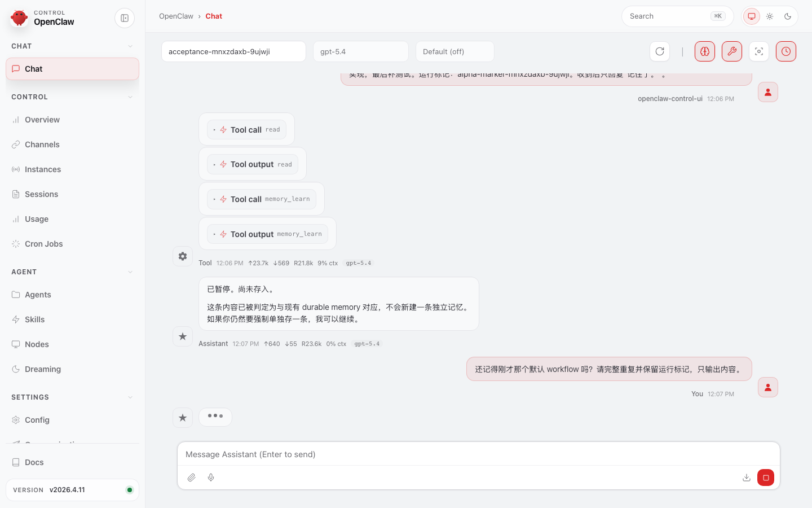Viewport: 812px width, 508px height.
Task: Open Overview in the sidebar
Action: [72, 120]
